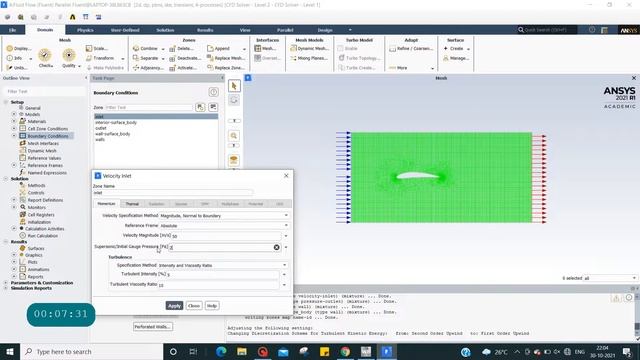Expand the Materials tree node
The image size is (640, 360).
[14, 121]
